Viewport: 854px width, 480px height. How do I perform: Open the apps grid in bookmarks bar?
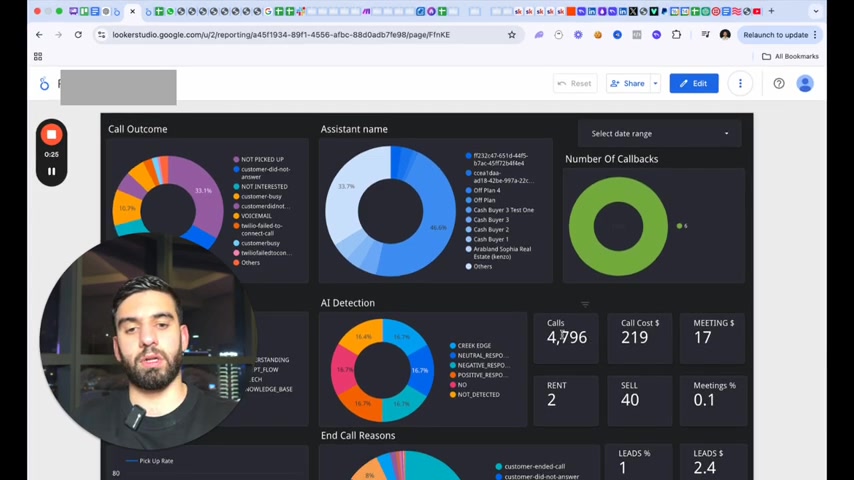click(x=38, y=56)
